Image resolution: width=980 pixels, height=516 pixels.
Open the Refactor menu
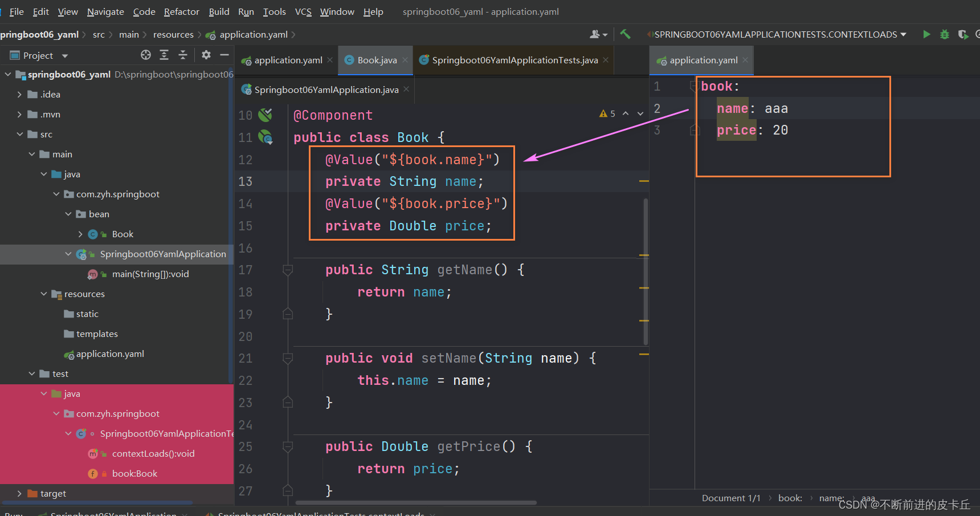click(x=181, y=11)
